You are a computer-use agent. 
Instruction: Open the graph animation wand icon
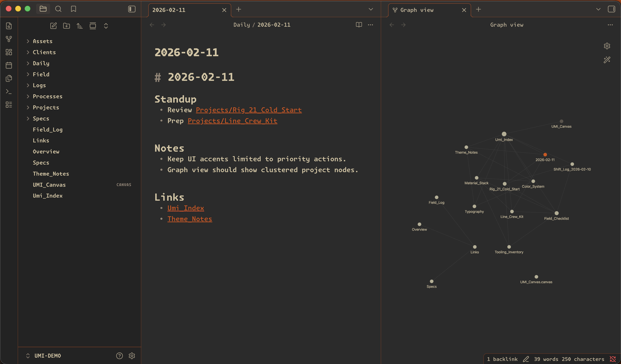(x=607, y=60)
